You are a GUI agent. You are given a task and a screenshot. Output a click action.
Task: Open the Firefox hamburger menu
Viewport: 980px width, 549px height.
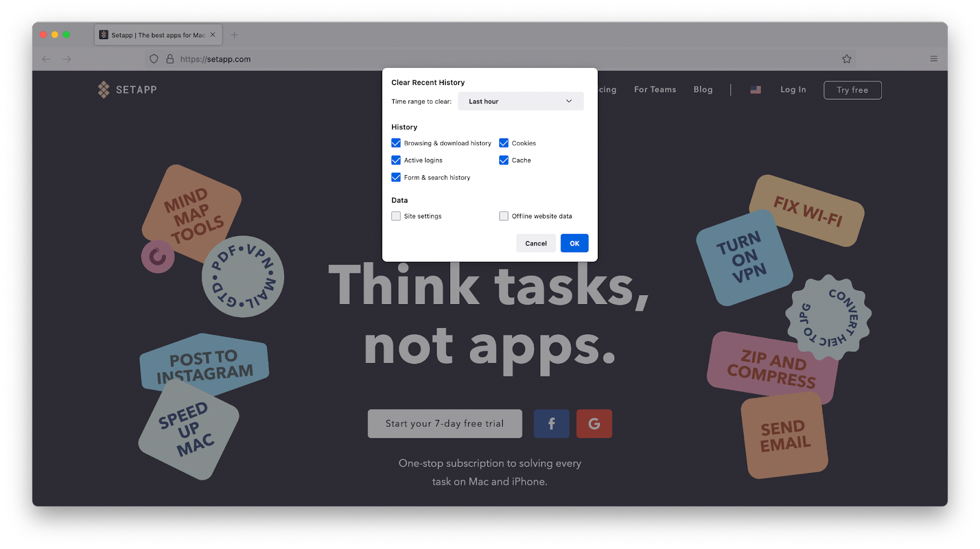(x=933, y=59)
